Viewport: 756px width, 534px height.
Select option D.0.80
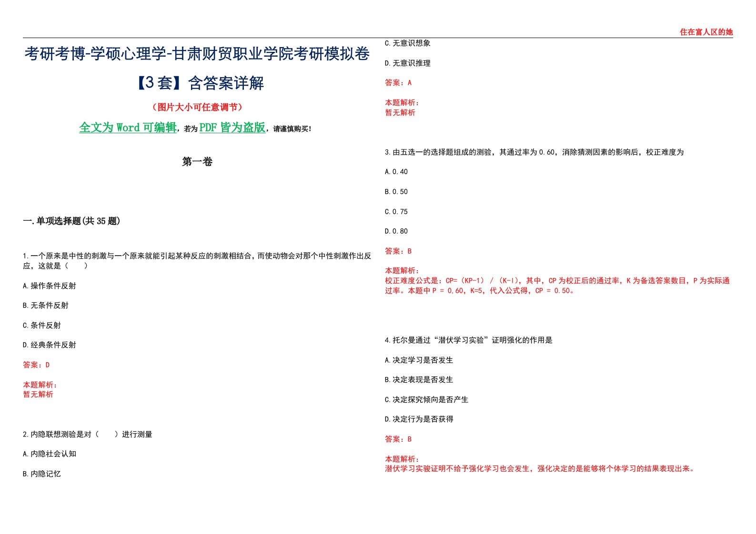(x=396, y=231)
